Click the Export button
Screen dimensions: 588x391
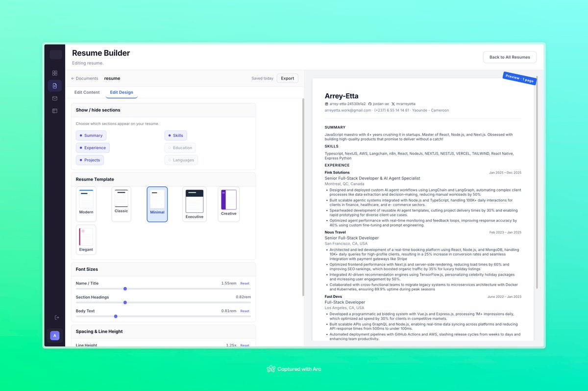click(x=288, y=78)
